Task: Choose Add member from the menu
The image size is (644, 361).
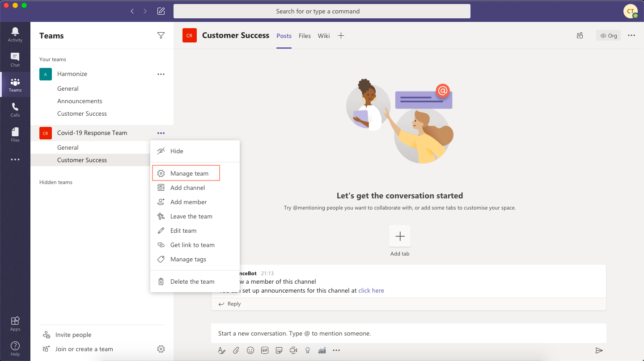Action: [x=195, y=202]
